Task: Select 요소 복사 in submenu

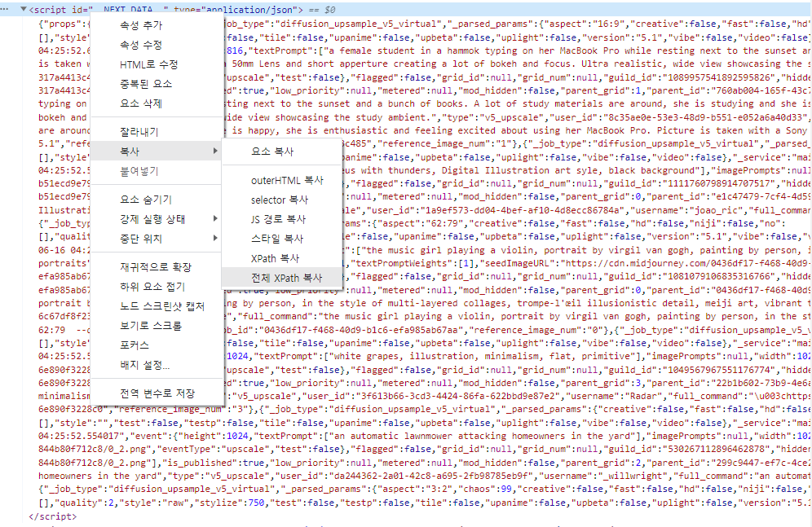Action: (282, 152)
